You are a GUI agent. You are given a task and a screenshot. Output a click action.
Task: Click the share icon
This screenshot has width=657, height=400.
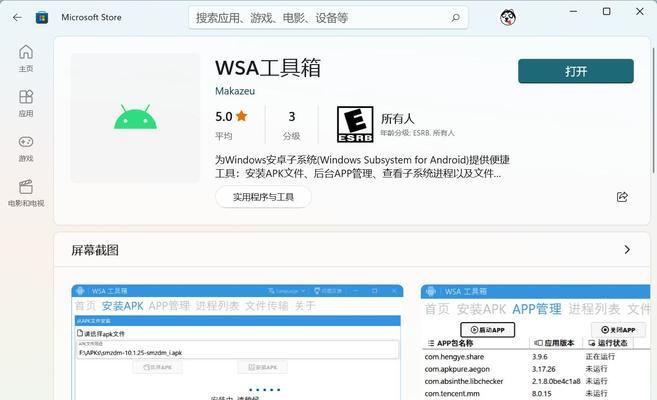[x=622, y=197]
